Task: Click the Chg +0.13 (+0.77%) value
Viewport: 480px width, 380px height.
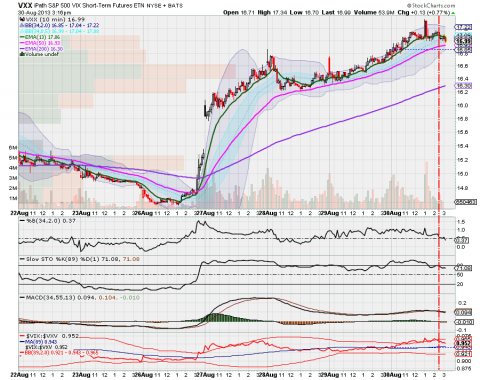Action: pyautogui.click(x=424, y=12)
